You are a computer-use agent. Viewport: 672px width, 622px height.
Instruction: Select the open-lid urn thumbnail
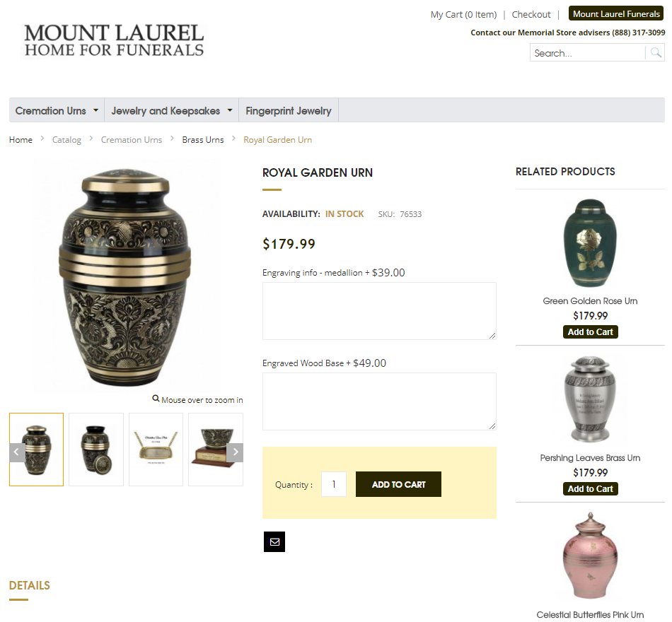click(96, 450)
